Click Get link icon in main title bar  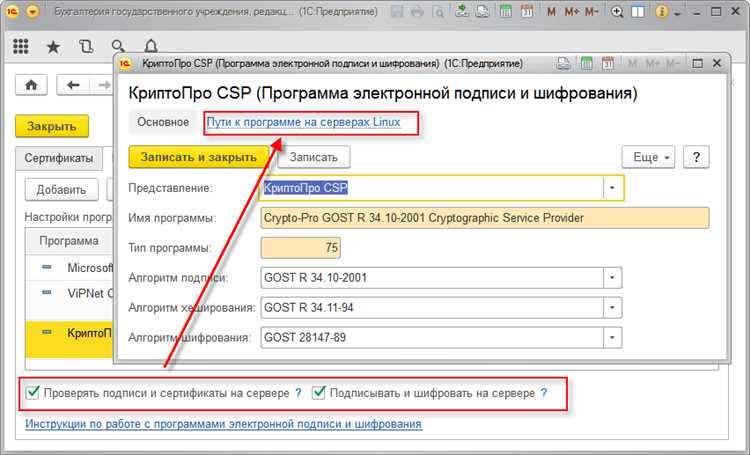point(462,11)
